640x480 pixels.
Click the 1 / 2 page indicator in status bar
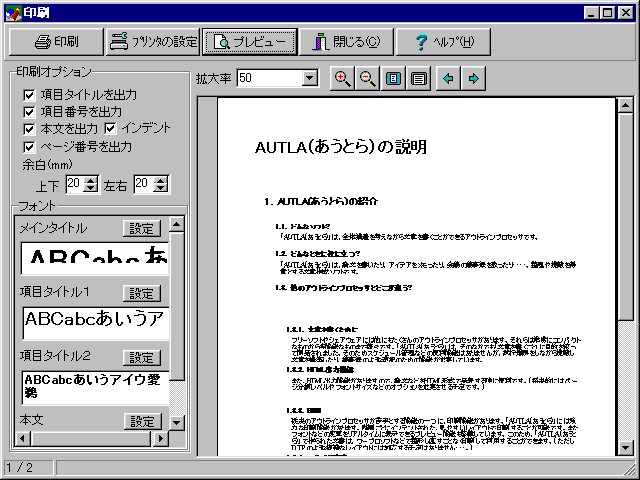click(x=28, y=468)
